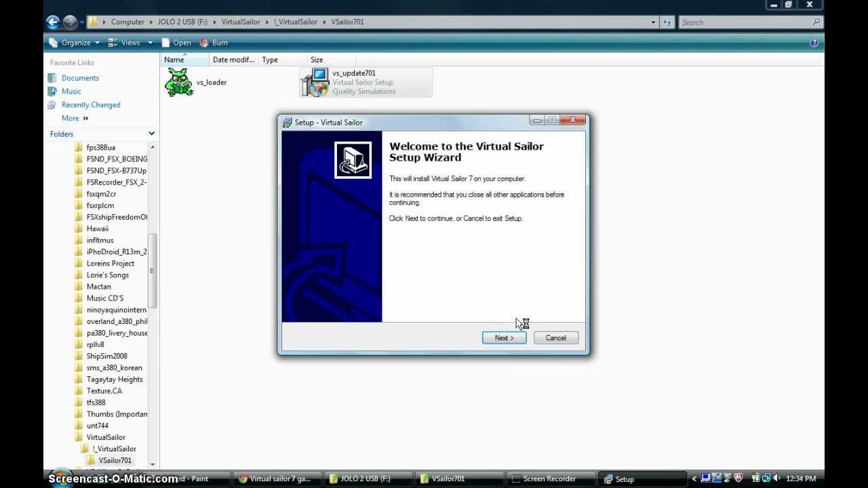Select Hawaii folder in tree
Viewport: 868px width, 488px height.
(x=98, y=228)
